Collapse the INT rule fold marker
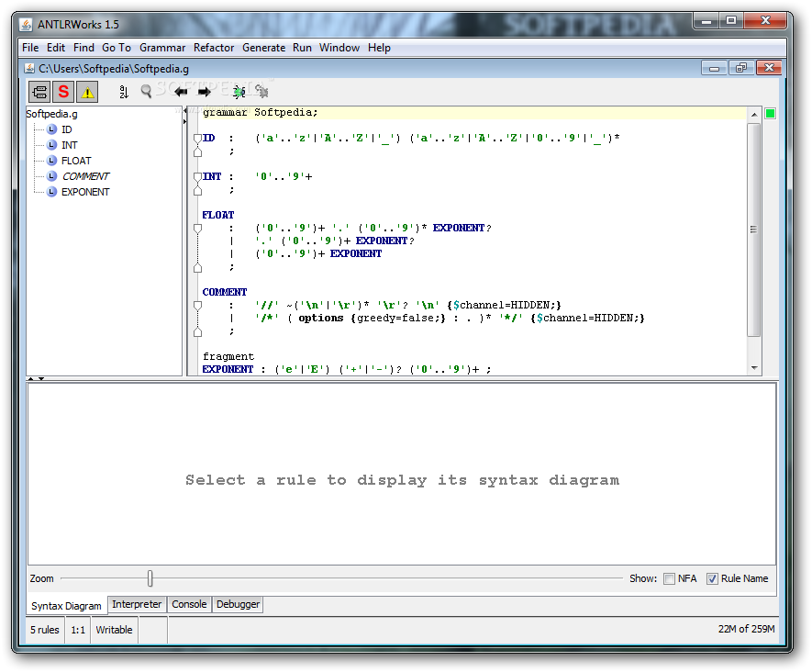The height and width of the screenshot is (672, 812). click(x=197, y=177)
